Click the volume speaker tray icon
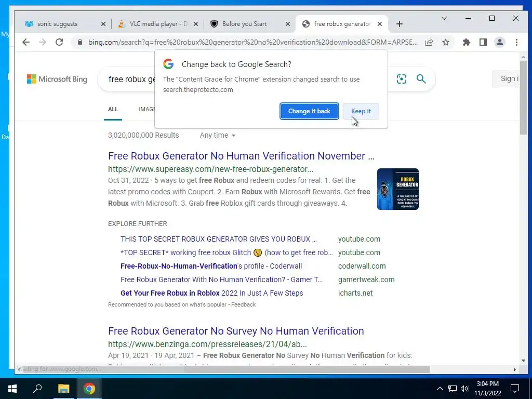This screenshot has width=532, height=399. tap(464, 389)
